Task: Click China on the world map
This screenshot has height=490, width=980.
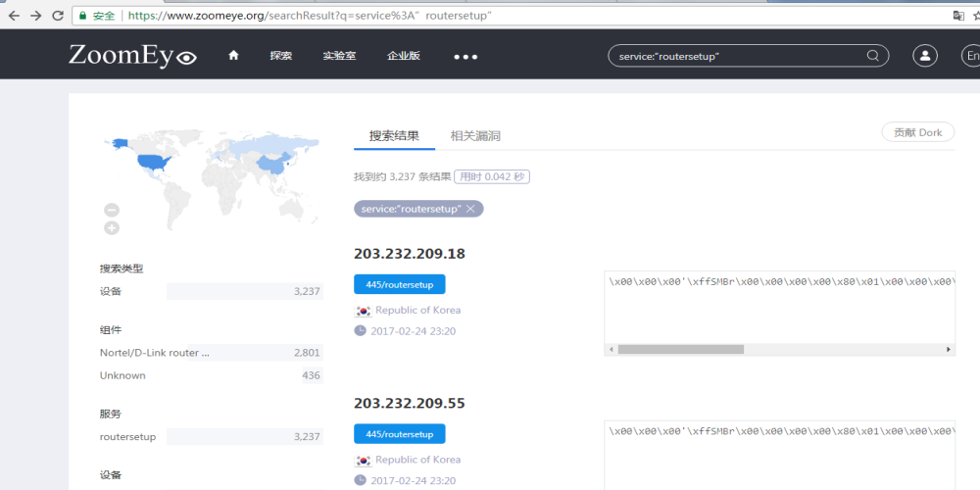Action: (272, 164)
